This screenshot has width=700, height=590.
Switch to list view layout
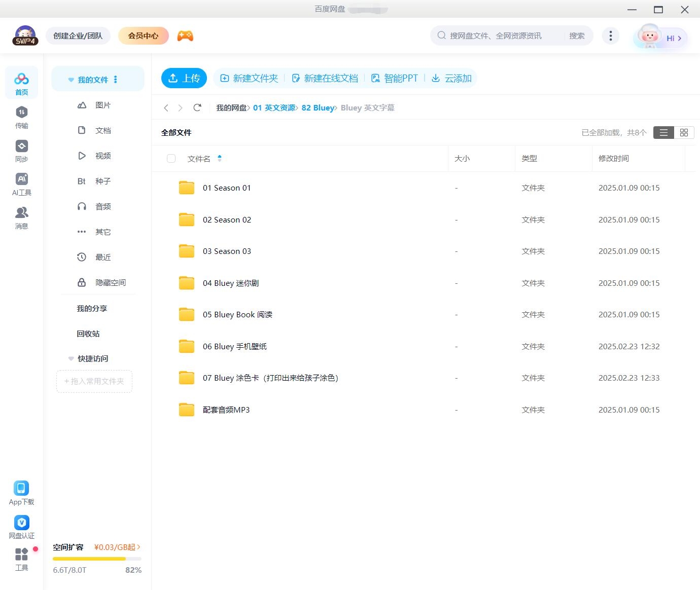coord(663,132)
